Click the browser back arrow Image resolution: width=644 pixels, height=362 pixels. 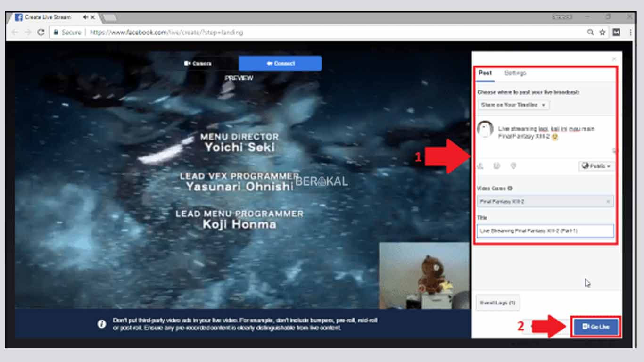pos(15,33)
